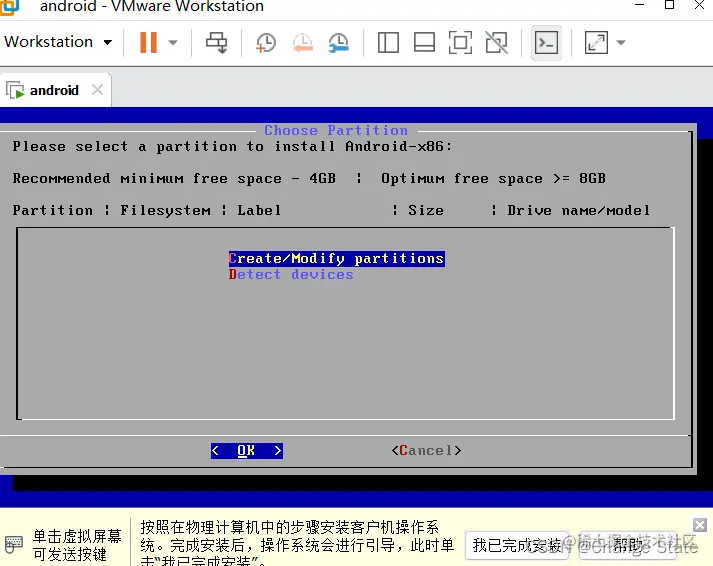Dismiss the install hint bar

click(x=700, y=525)
